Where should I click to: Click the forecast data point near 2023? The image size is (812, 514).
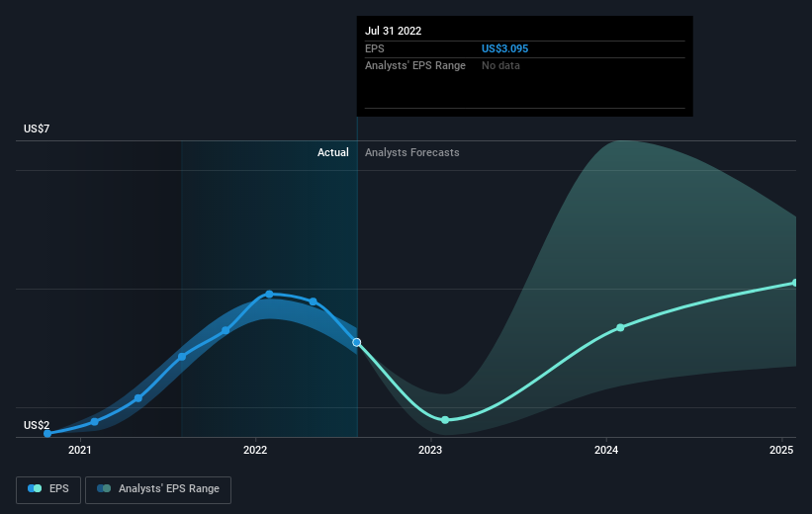445,420
